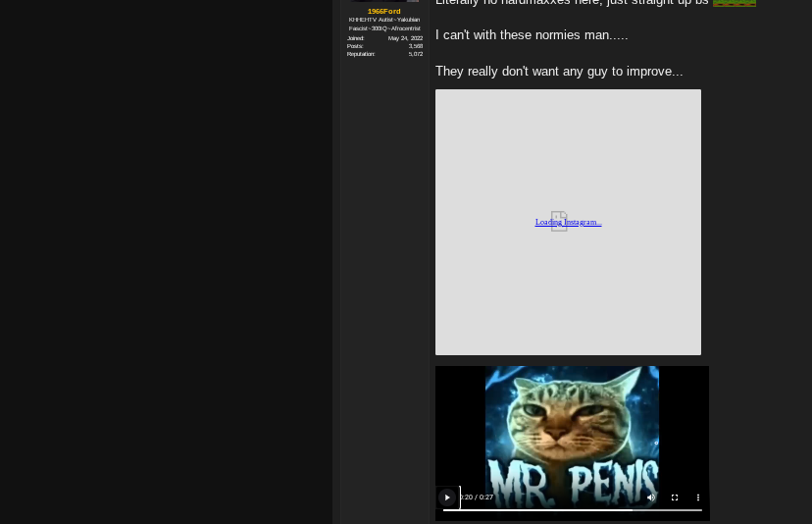Click the Posts count 3,568
Image resolution: width=812 pixels, height=524 pixels.
pyautogui.click(x=416, y=46)
